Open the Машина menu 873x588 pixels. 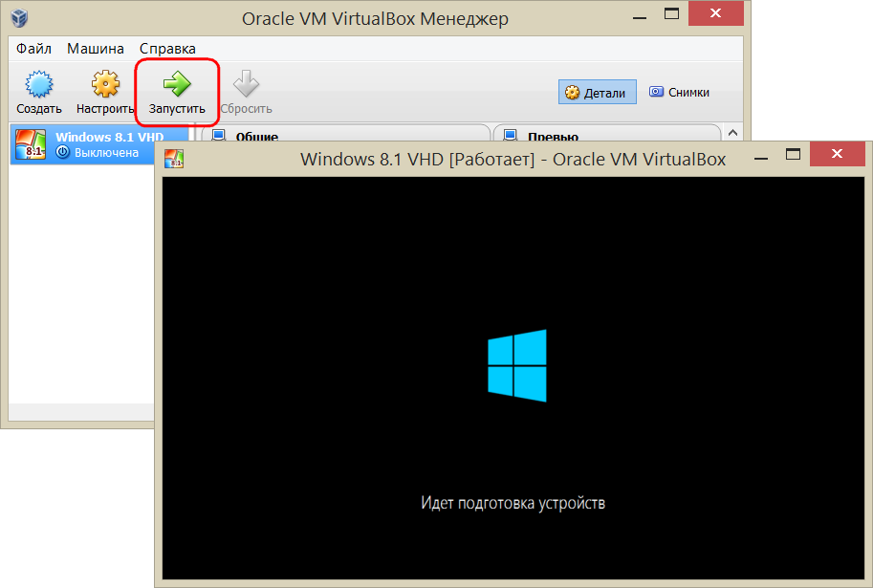pyautogui.click(x=96, y=49)
